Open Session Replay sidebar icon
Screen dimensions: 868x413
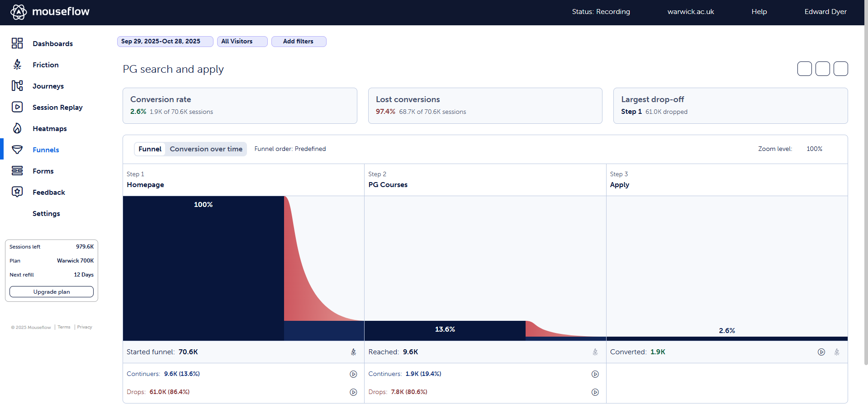pos(17,107)
